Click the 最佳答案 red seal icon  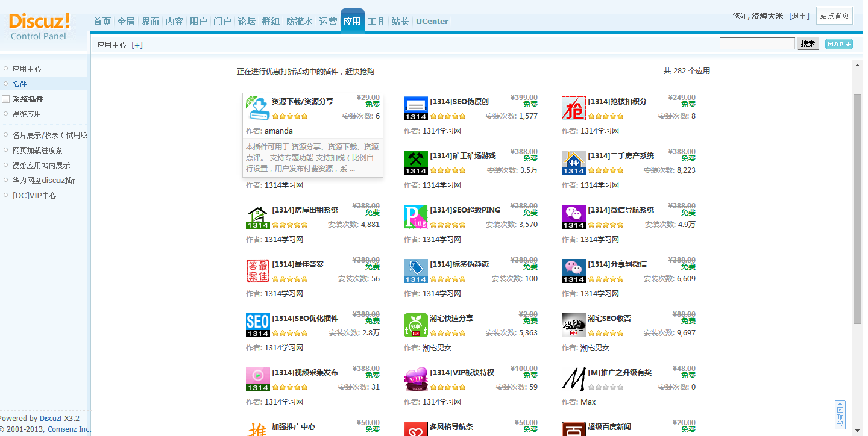coord(257,270)
